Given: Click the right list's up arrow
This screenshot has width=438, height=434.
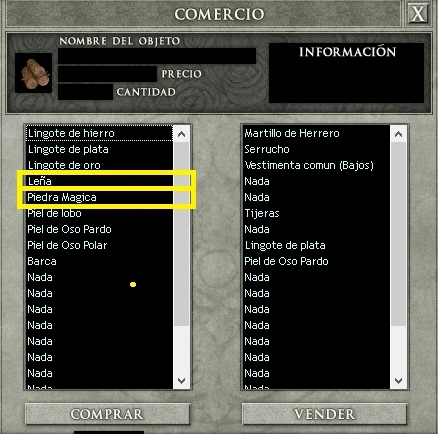Looking at the screenshot, I should click(x=398, y=134).
